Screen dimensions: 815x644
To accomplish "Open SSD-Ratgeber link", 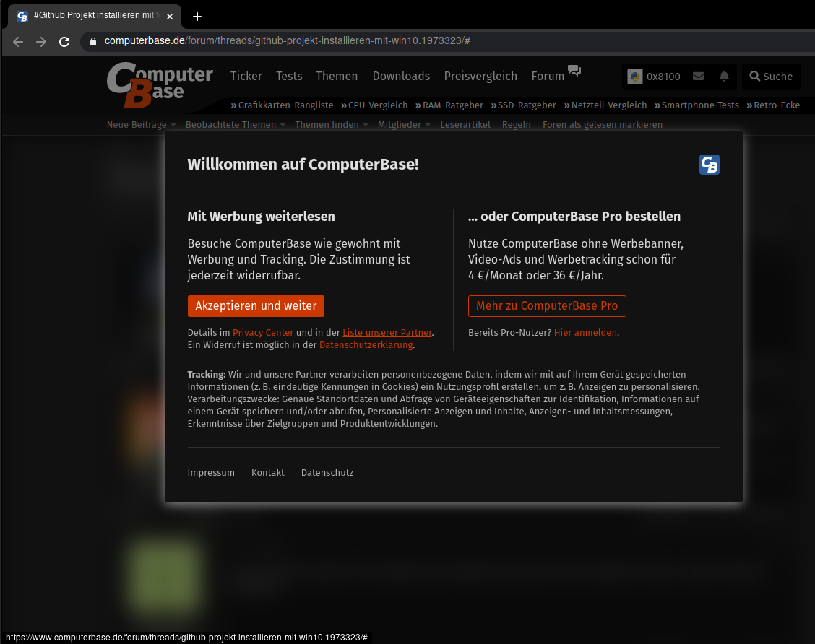I will point(523,105).
